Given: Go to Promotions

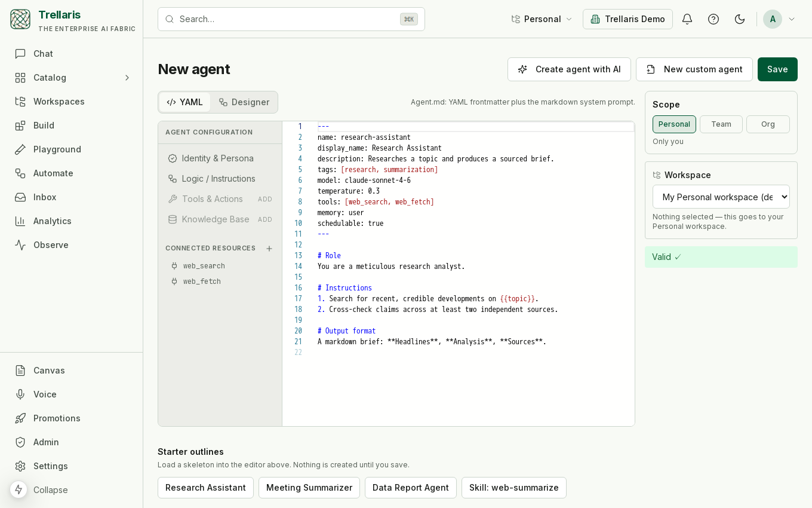Looking at the screenshot, I should point(71,418).
